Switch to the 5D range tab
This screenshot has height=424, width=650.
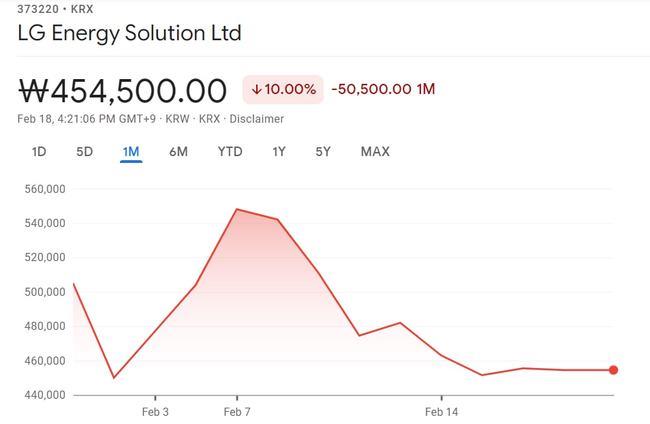pos(85,152)
